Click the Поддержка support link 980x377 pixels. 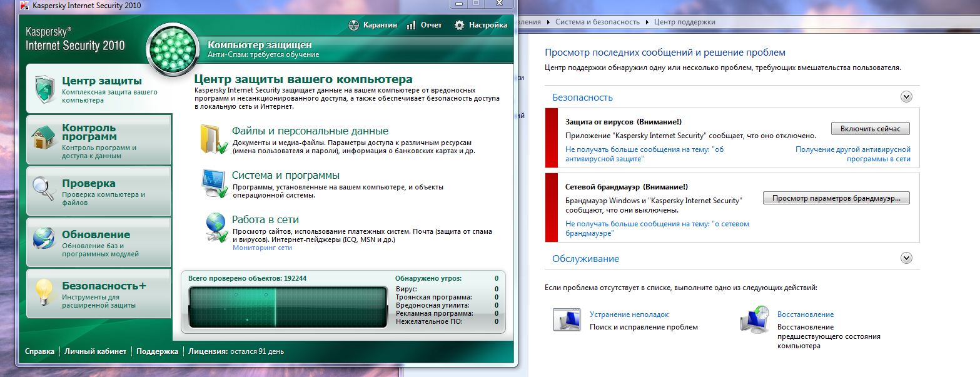[157, 351]
